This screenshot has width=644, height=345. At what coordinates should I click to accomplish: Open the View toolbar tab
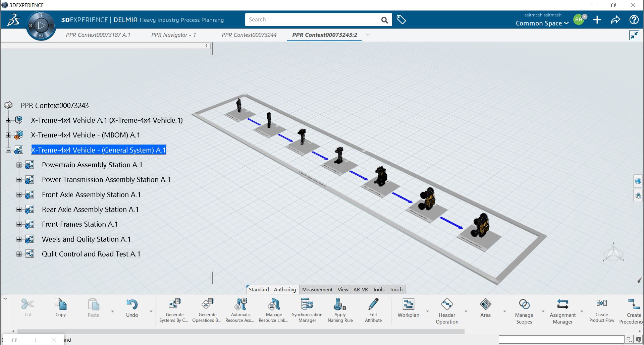click(343, 289)
